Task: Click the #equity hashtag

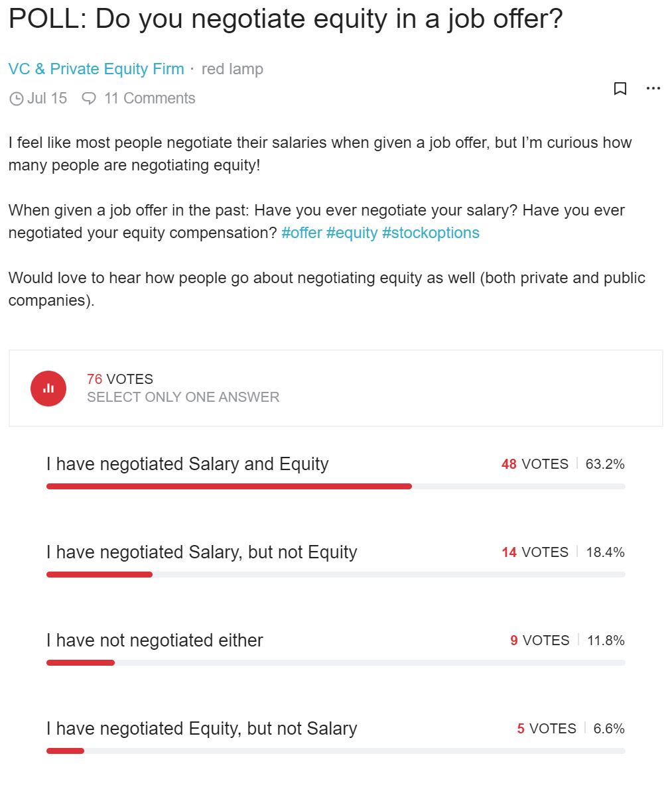Action: [x=353, y=233]
